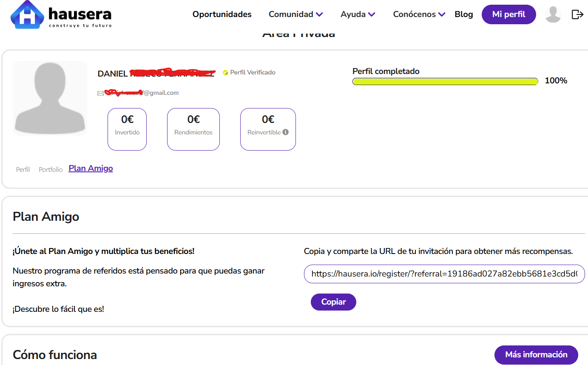The width and height of the screenshot is (588, 365).
Task: Click the Plan Amigo section heading
Action: coord(46,217)
